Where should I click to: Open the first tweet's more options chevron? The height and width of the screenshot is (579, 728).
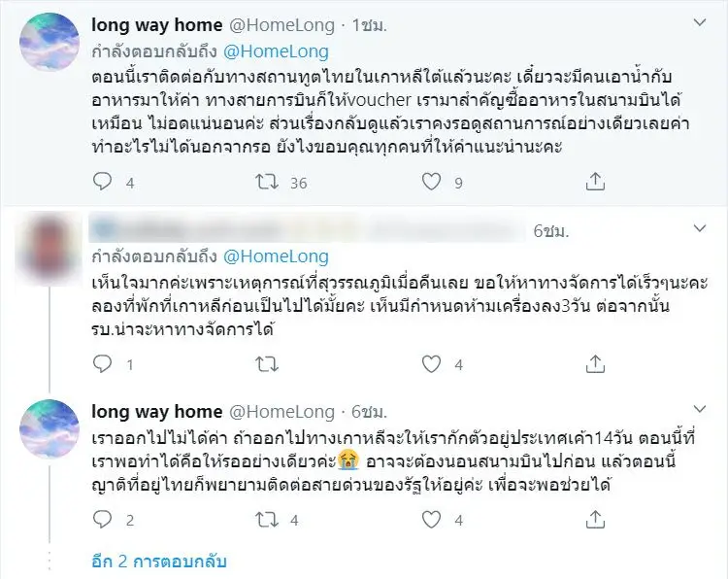pyautogui.click(x=697, y=24)
